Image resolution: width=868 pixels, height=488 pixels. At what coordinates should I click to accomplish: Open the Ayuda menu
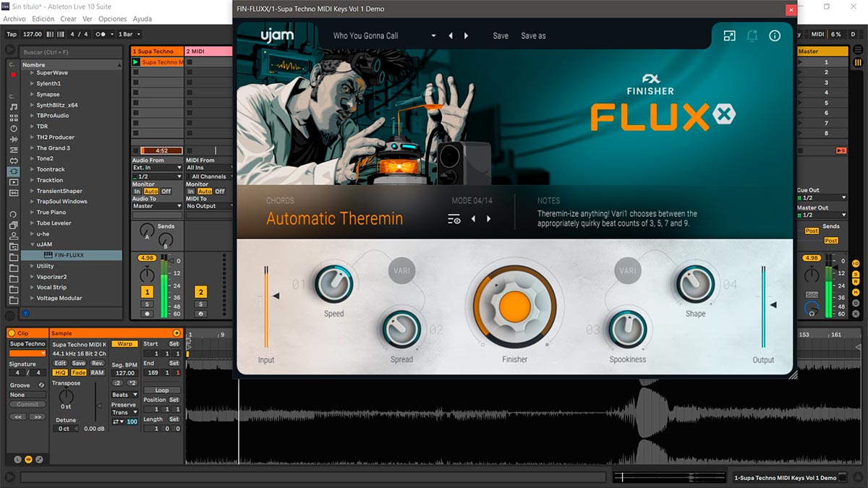(x=142, y=19)
